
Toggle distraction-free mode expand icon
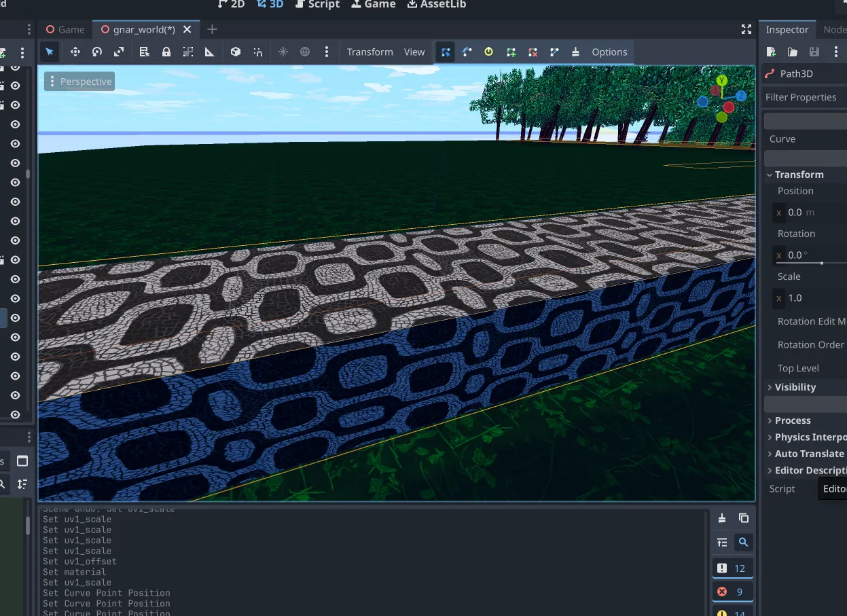[x=746, y=29]
